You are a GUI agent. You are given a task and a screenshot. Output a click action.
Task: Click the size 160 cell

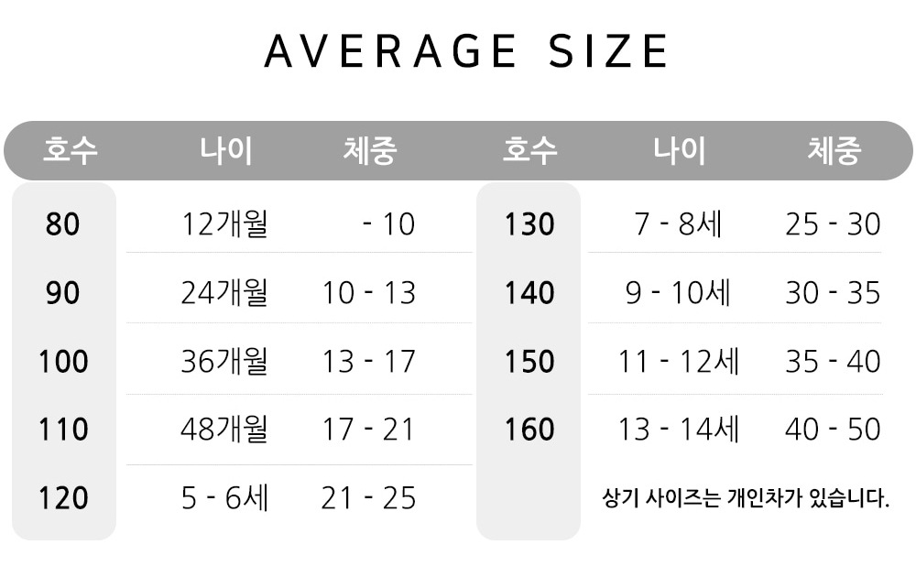point(529,430)
